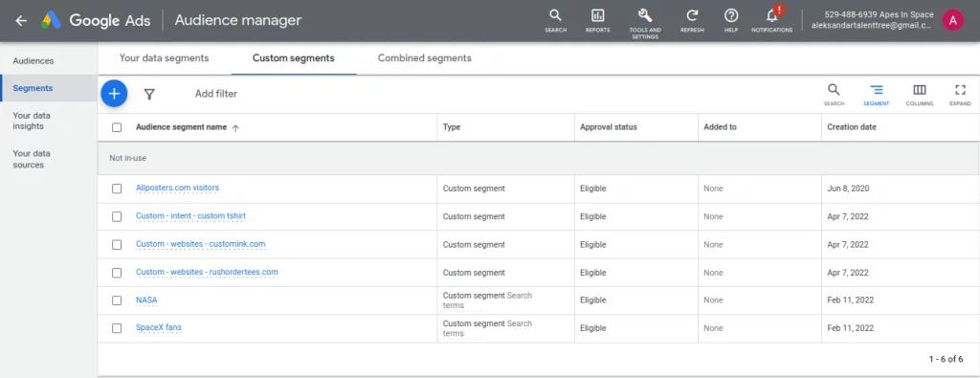Click 'None' in the NASA row
This screenshot has width=980, height=378.
click(x=713, y=300)
